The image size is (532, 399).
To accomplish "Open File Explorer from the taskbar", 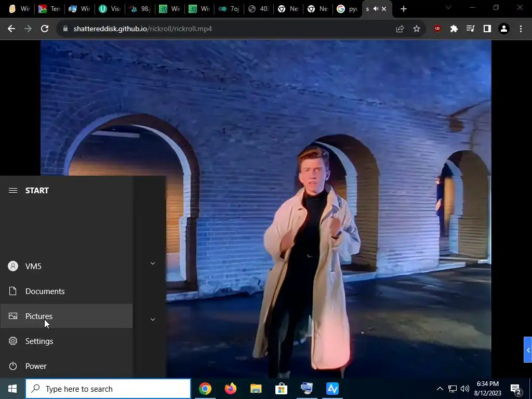I will 256,389.
